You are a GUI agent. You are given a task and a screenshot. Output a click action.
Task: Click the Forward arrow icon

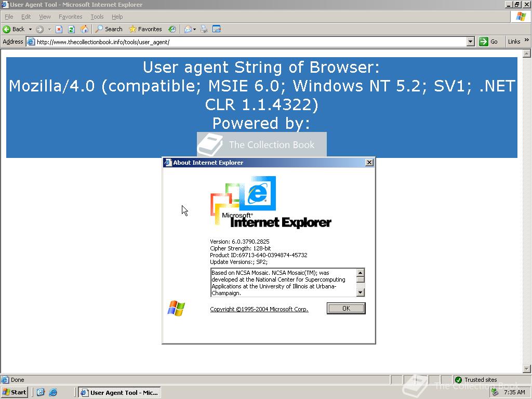pyautogui.click(x=39, y=29)
